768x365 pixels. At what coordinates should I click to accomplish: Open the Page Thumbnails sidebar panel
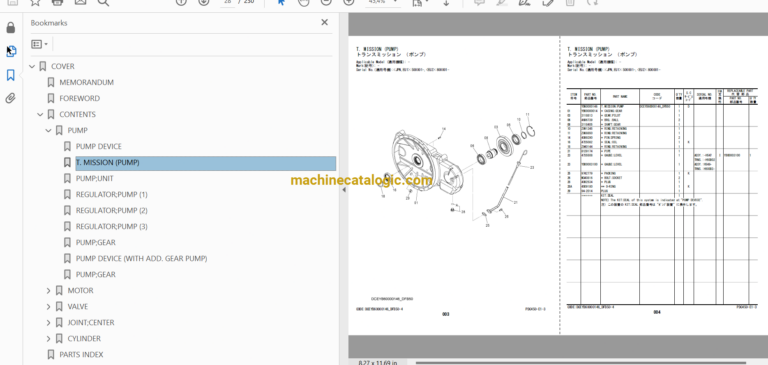(x=11, y=51)
